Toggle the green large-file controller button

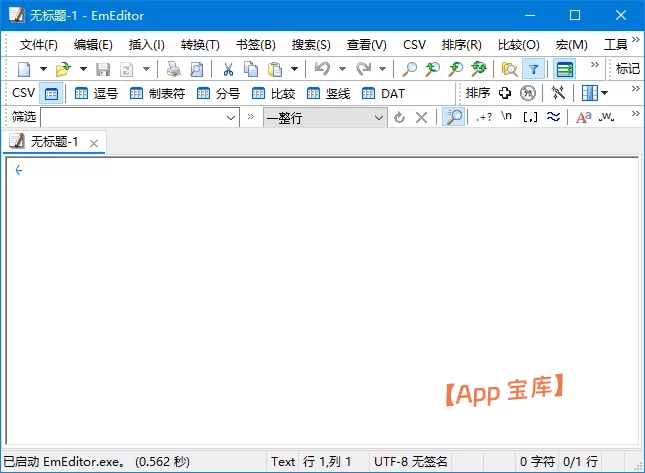click(x=564, y=69)
